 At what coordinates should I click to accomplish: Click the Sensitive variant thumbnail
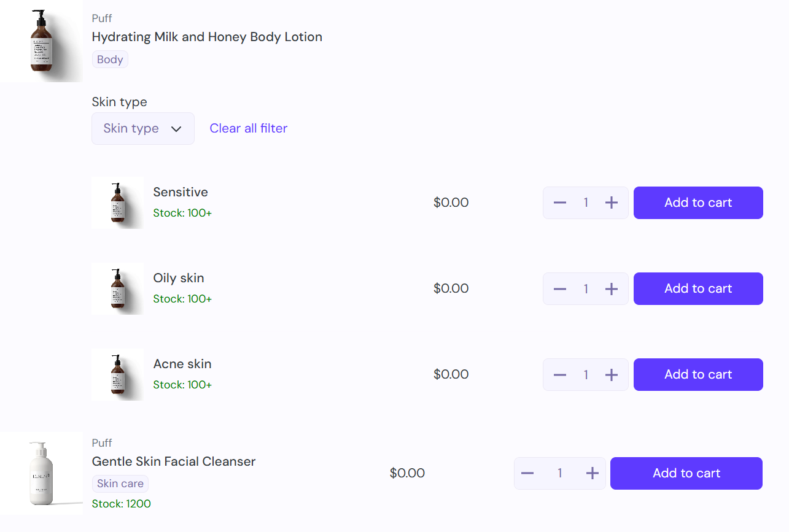[x=118, y=202]
